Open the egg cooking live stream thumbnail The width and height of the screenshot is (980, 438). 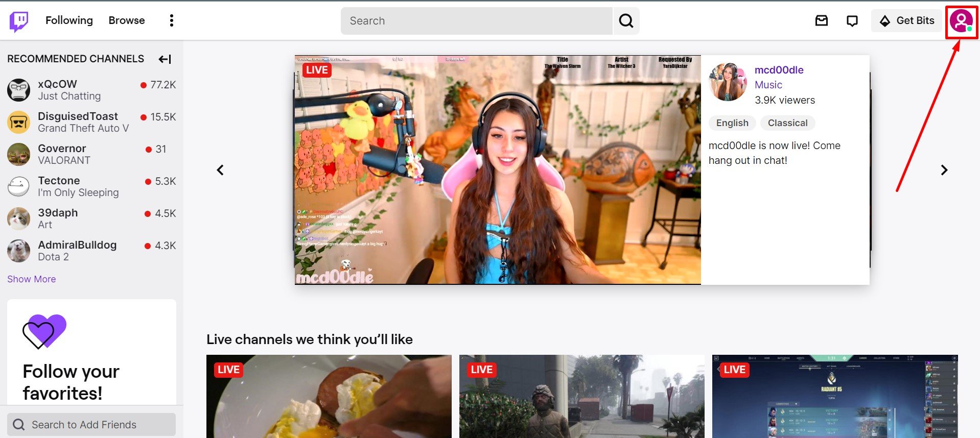click(329, 396)
